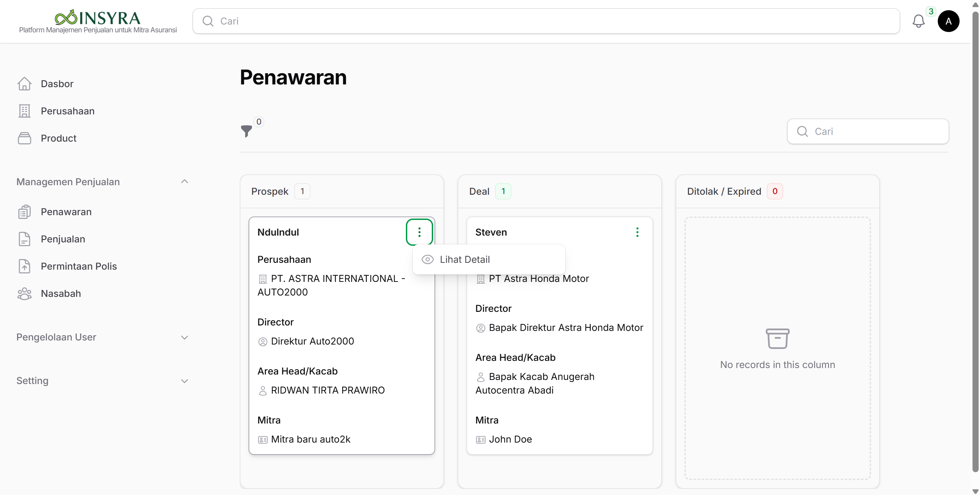
Task: Click building icon beside PT. ASTRA INTERNATIONAL
Action: pyautogui.click(x=263, y=279)
